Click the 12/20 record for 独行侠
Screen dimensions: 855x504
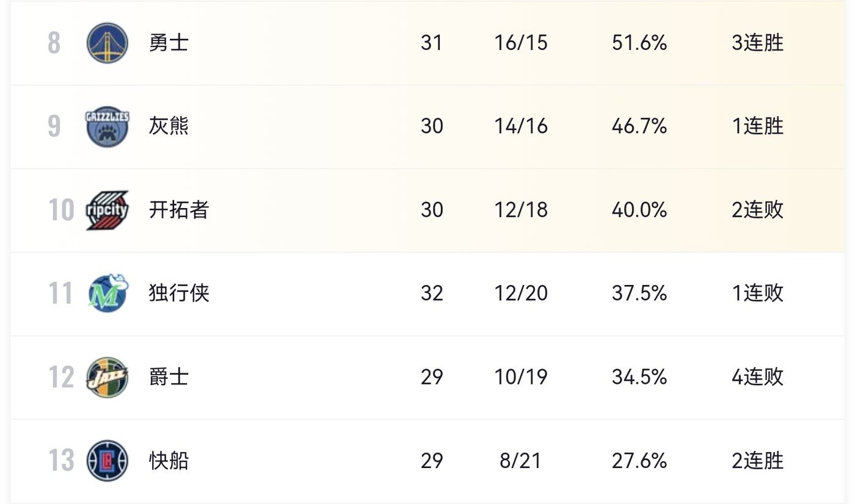(521, 293)
